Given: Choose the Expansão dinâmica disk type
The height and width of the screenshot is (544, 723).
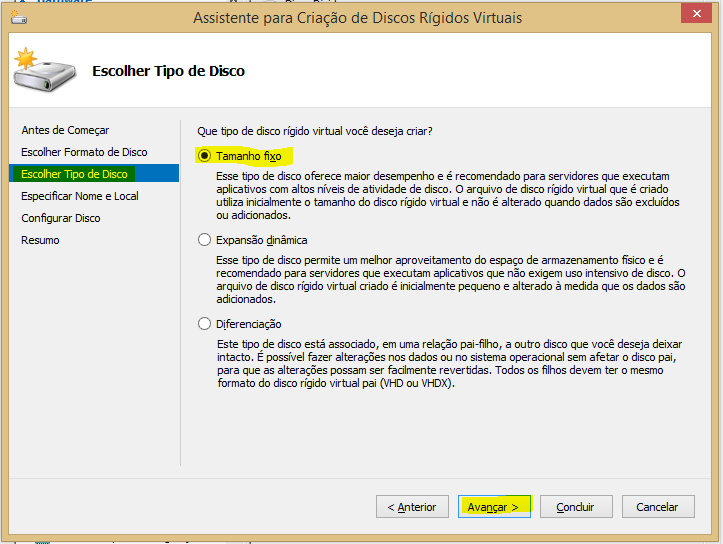Looking at the screenshot, I should tap(204, 240).
